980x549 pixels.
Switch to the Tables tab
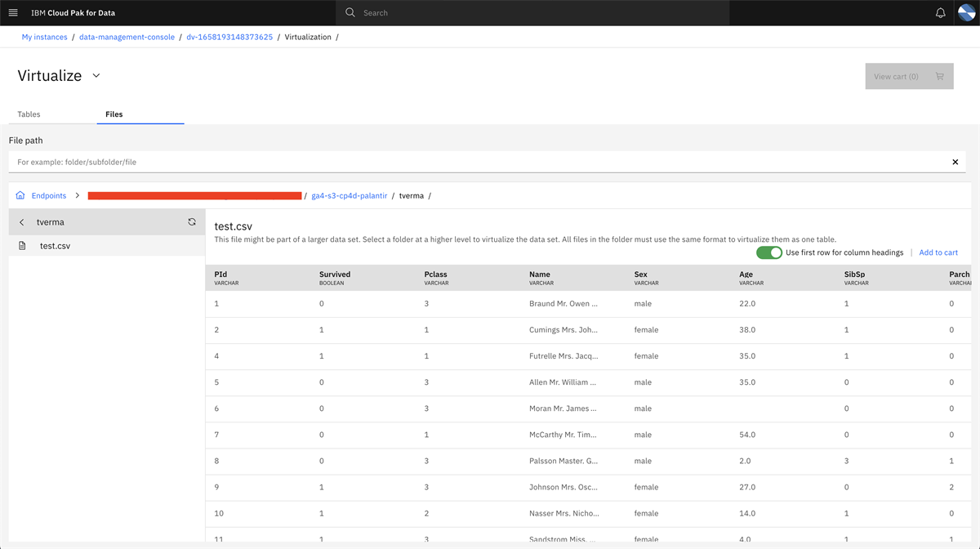(29, 114)
